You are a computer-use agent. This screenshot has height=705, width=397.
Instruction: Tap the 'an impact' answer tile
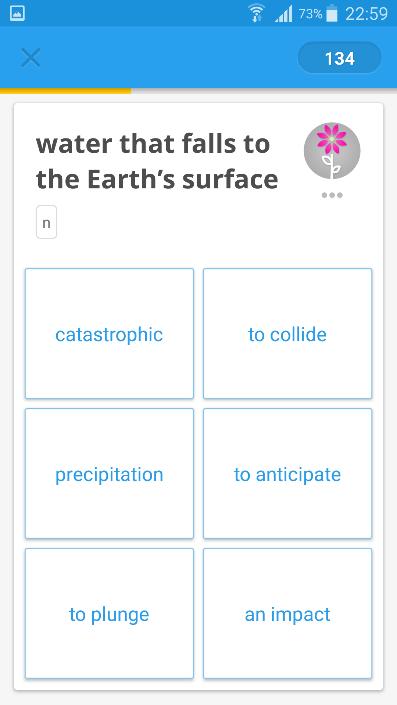pyautogui.click(x=287, y=613)
